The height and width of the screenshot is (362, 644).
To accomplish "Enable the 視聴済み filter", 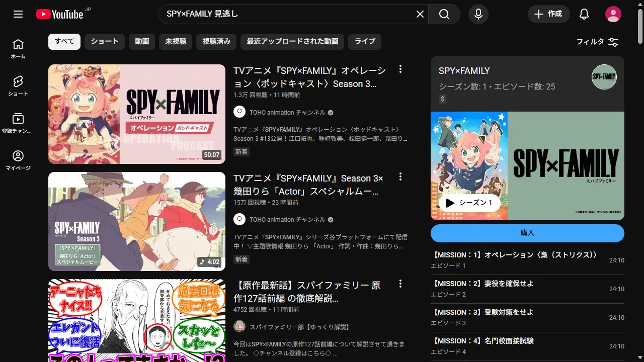I will coord(216,42).
